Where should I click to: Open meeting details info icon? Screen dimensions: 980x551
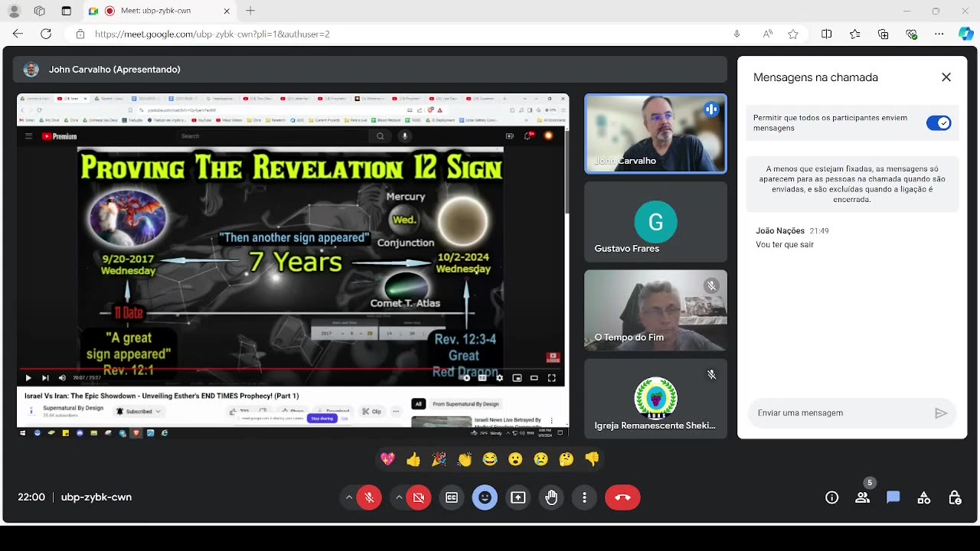(832, 497)
